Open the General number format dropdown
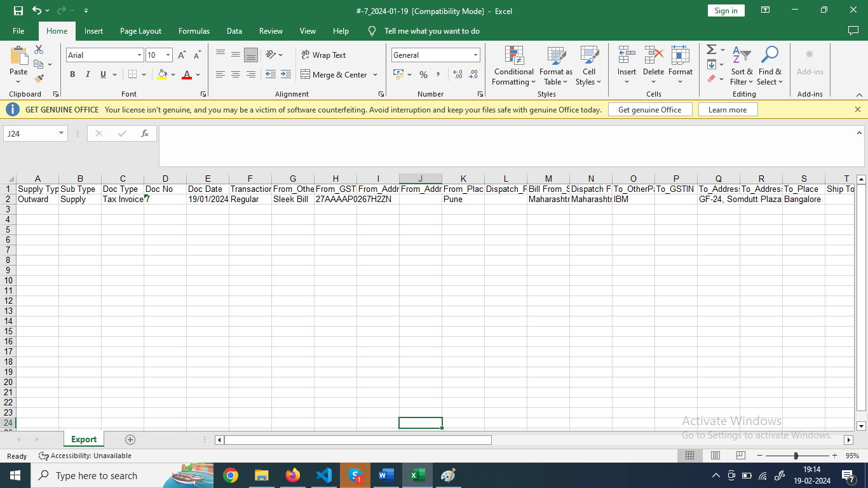The image size is (868, 488). coord(475,55)
